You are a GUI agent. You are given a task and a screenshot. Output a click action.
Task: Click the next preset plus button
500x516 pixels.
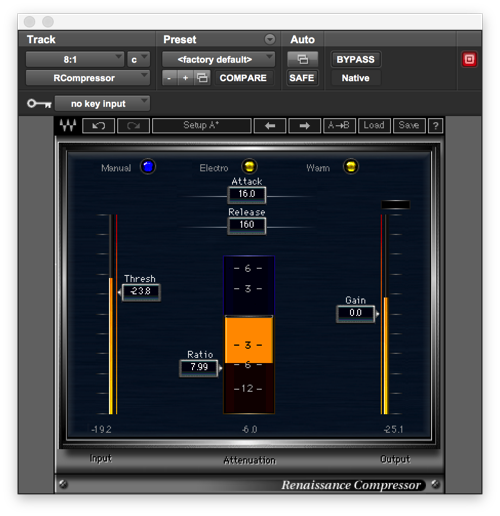(186, 78)
